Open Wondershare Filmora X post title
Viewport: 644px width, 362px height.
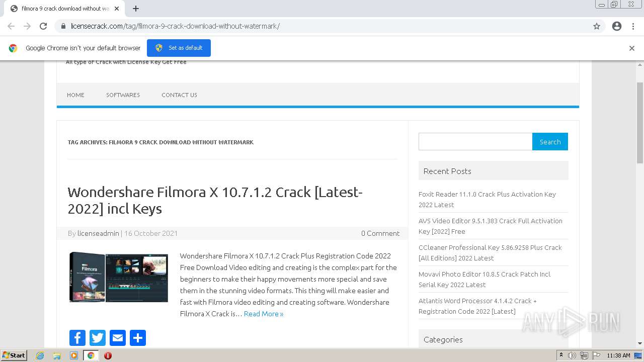(215, 200)
